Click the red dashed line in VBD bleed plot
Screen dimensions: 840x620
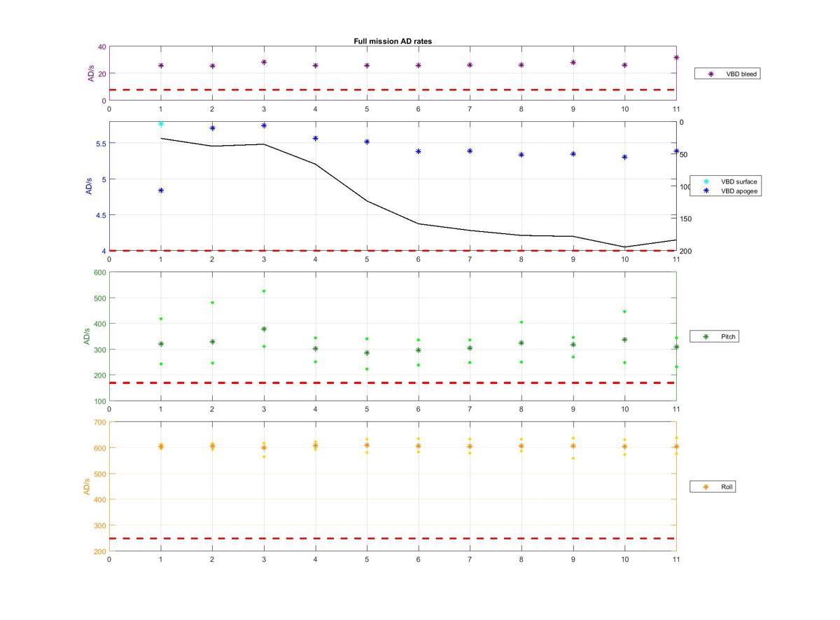click(x=392, y=90)
